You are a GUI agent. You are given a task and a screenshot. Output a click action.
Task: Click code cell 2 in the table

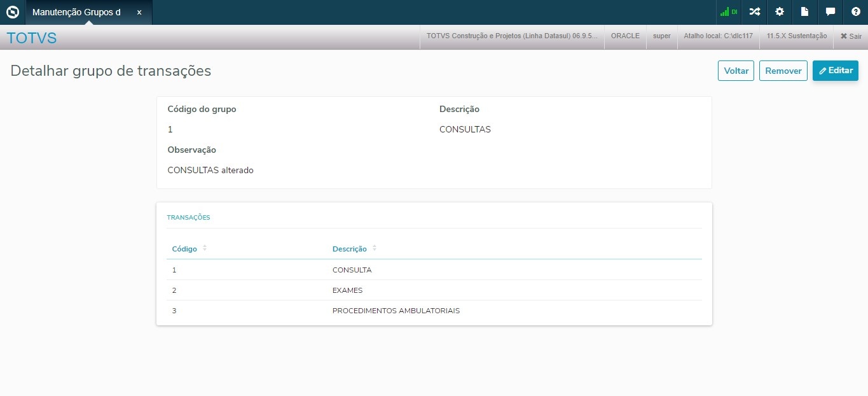click(x=174, y=290)
